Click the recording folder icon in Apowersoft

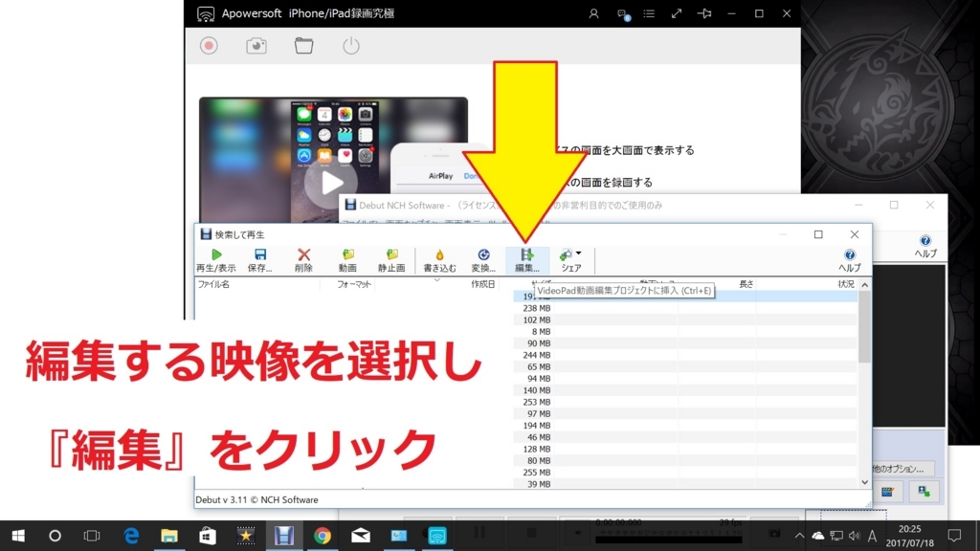click(303, 44)
